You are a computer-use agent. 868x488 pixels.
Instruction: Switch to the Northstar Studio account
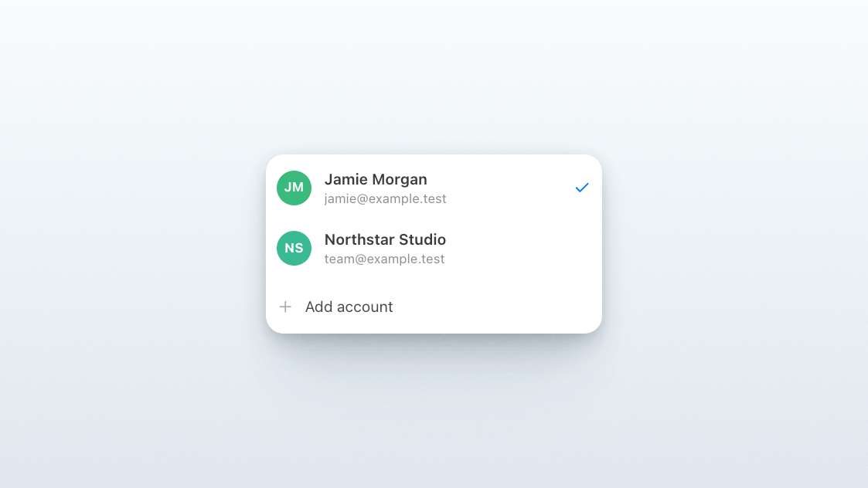(x=434, y=248)
